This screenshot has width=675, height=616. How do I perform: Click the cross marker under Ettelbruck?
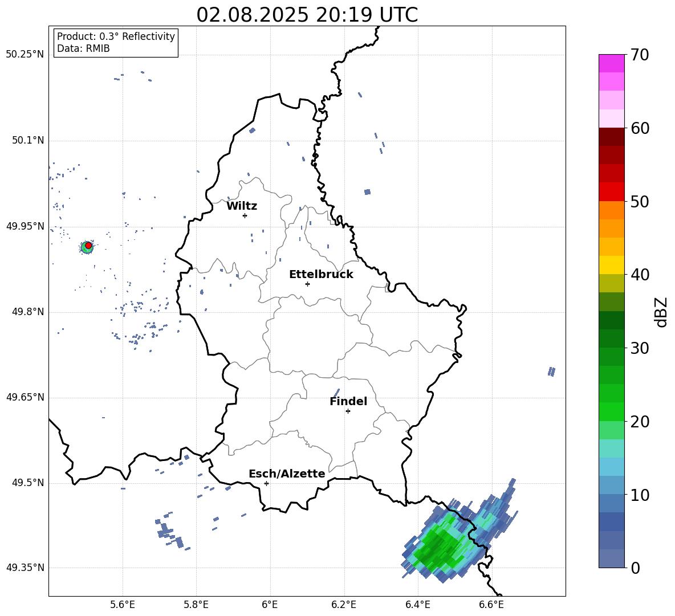click(307, 284)
